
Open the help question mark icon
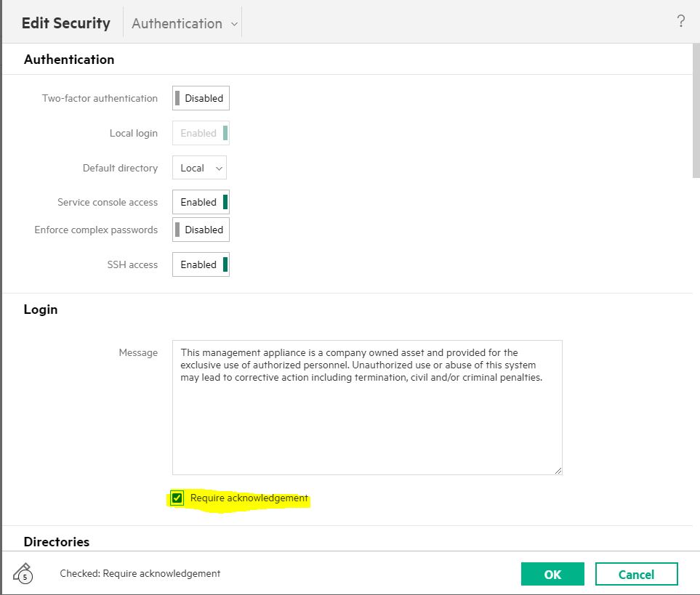click(680, 21)
